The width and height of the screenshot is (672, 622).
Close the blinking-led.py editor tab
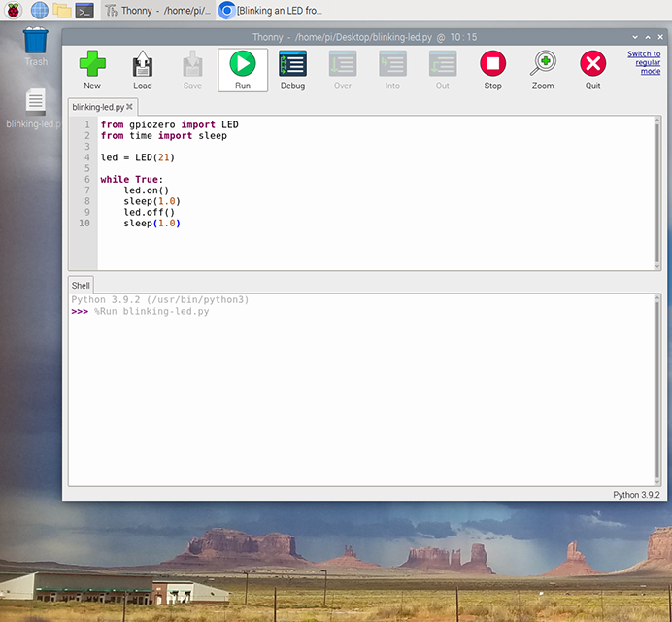point(129,106)
